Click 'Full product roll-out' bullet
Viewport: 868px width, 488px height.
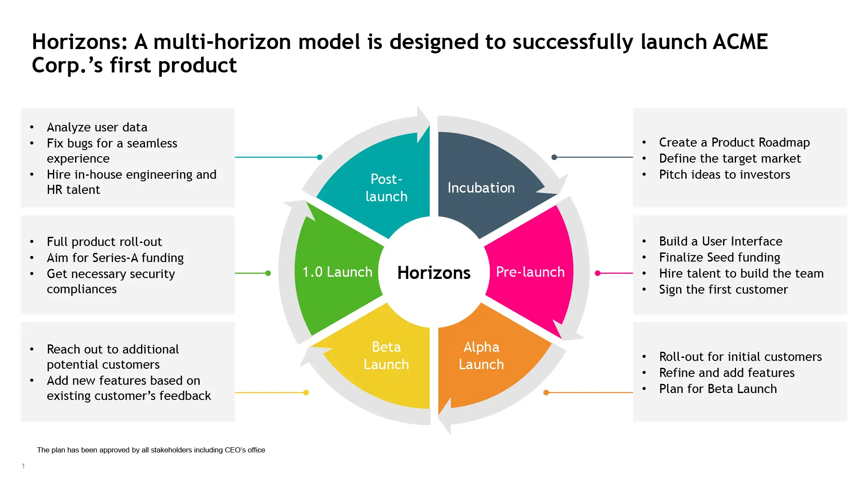pyautogui.click(x=104, y=242)
